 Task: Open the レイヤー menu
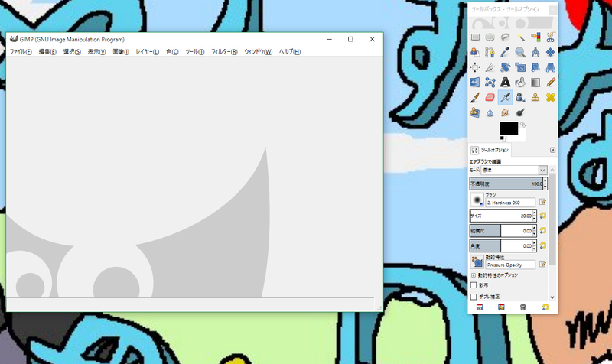147,51
